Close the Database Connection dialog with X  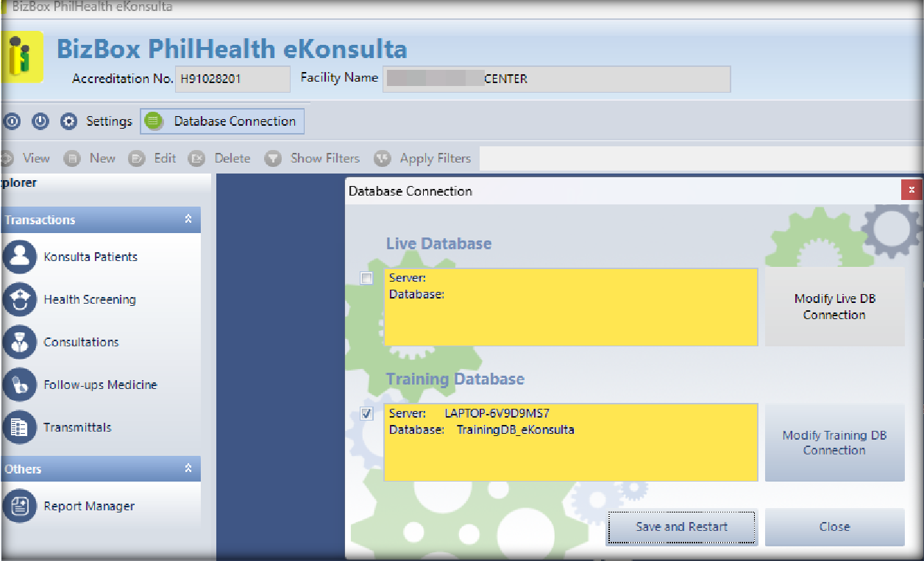tap(911, 190)
